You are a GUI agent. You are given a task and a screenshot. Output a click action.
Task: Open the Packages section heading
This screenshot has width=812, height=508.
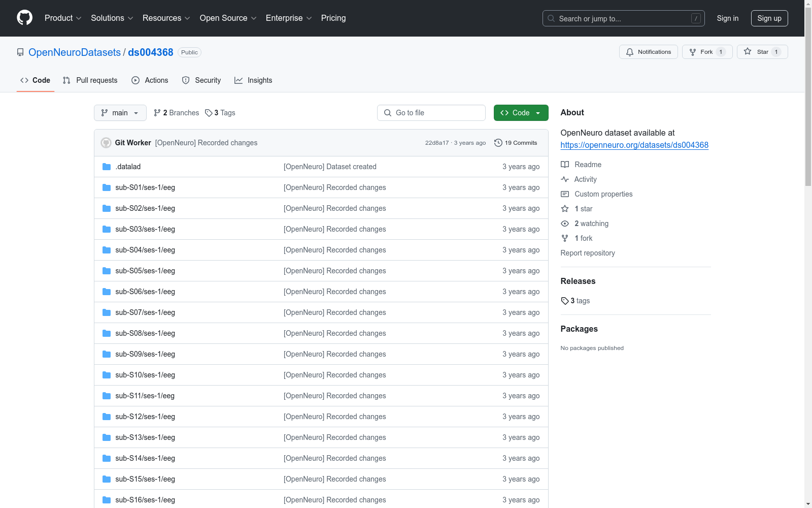click(579, 329)
